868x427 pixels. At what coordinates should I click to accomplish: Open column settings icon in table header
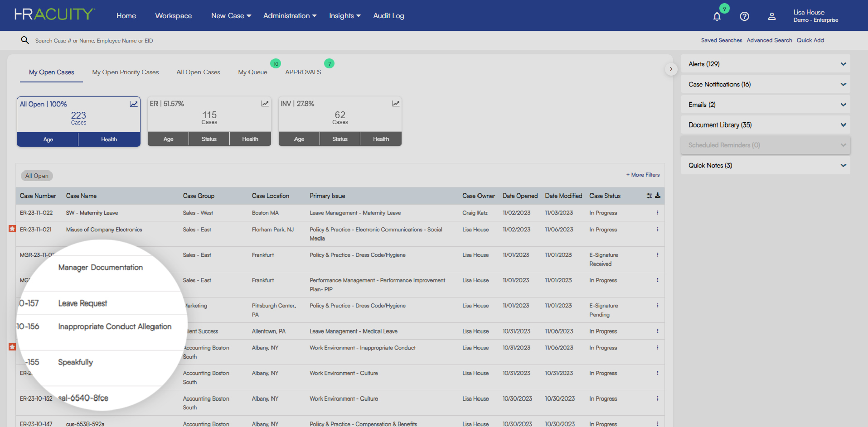tap(649, 196)
